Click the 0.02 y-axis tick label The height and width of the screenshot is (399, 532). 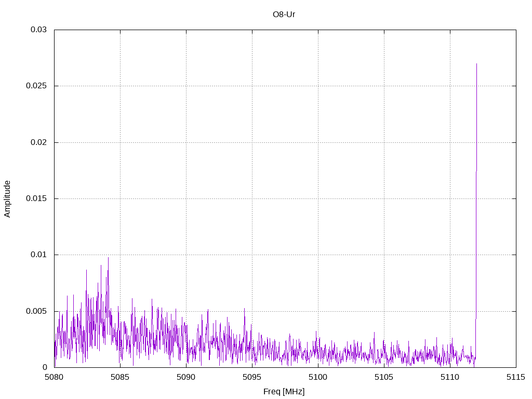click(38, 142)
